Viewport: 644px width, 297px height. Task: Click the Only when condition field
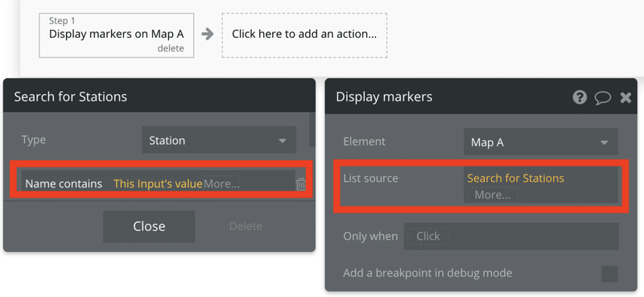(x=511, y=236)
